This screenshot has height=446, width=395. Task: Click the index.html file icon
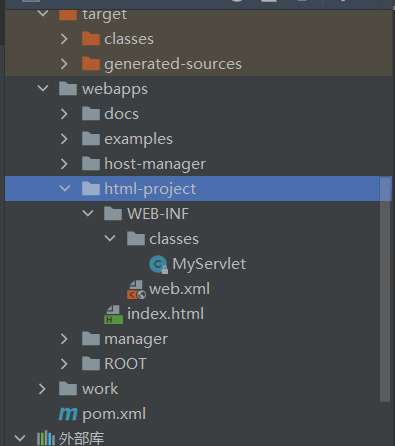(113, 314)
